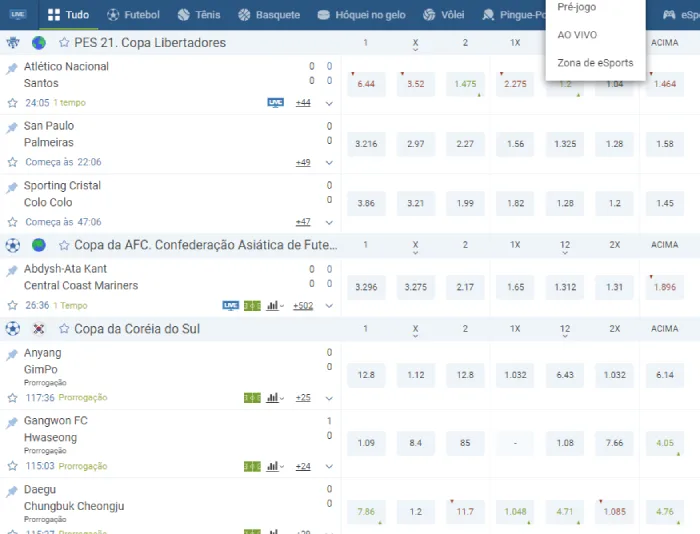Click the football icon beside Copa da Coréia do Sul
Image resolution: width=700 pixels, height=534 pixels.
(x=12, y=329)
